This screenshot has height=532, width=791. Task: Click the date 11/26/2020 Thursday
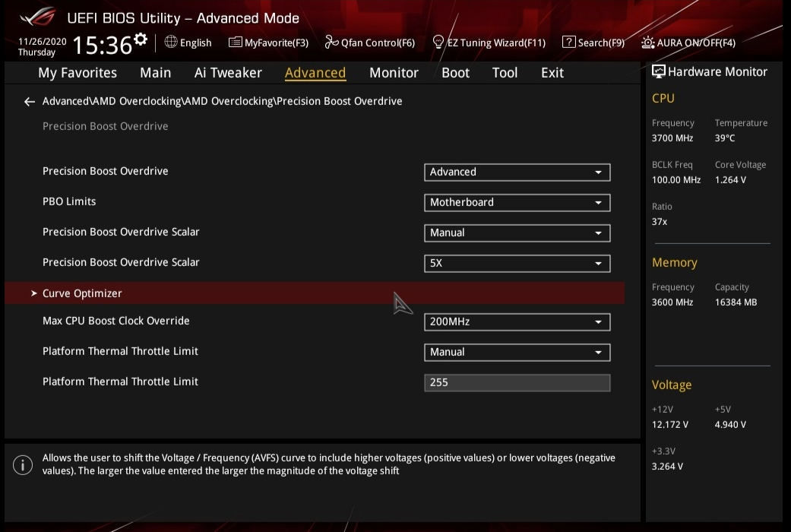(43, 46)
